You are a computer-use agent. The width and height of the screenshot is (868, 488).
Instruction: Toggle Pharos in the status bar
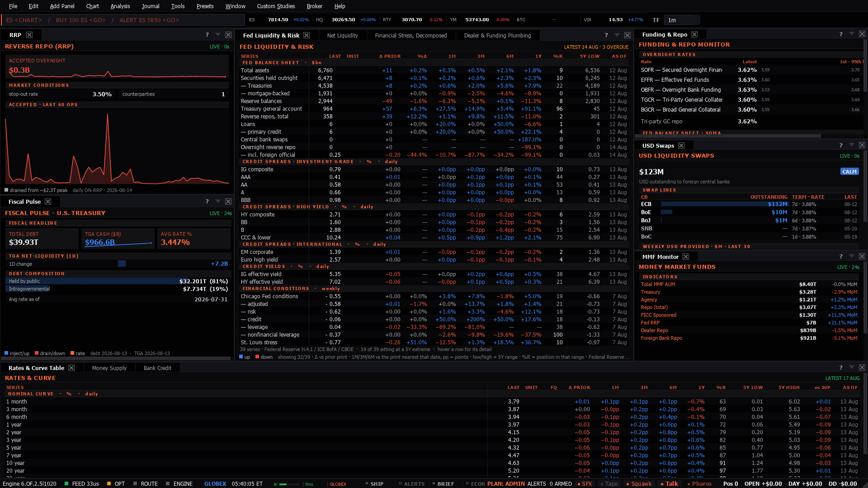[699, 483]
